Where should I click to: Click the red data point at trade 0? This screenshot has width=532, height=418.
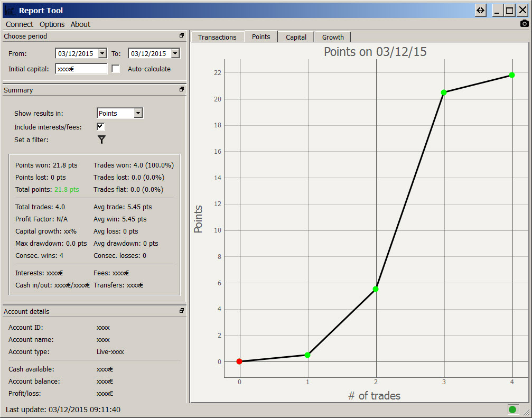tap(239, 361)
